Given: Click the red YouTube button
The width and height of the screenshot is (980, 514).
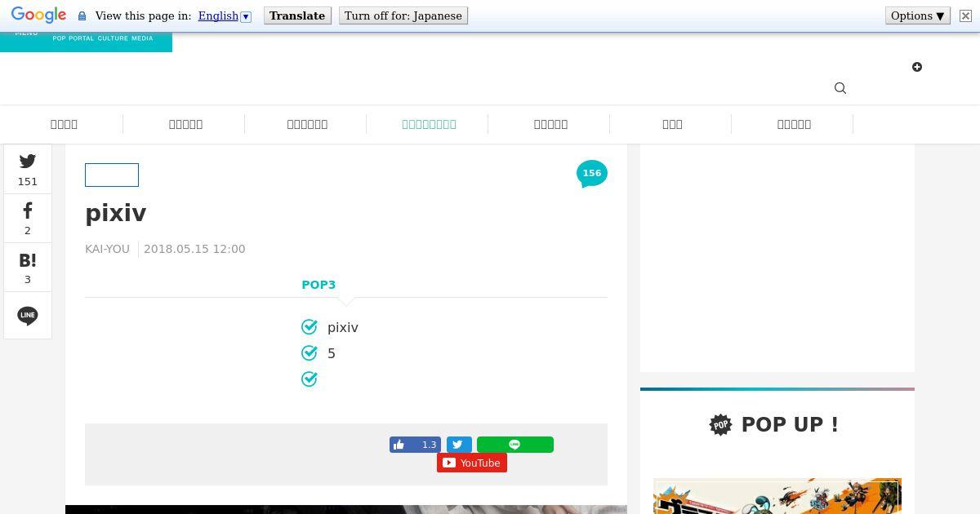Looking at the screenshot, I should pyautogui.click(x=472, y=463).
